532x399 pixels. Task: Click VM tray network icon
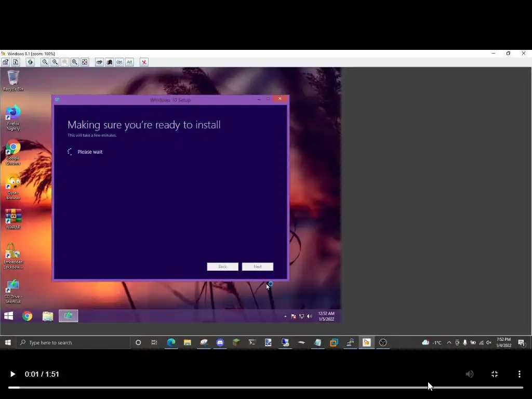coord(301,316)
